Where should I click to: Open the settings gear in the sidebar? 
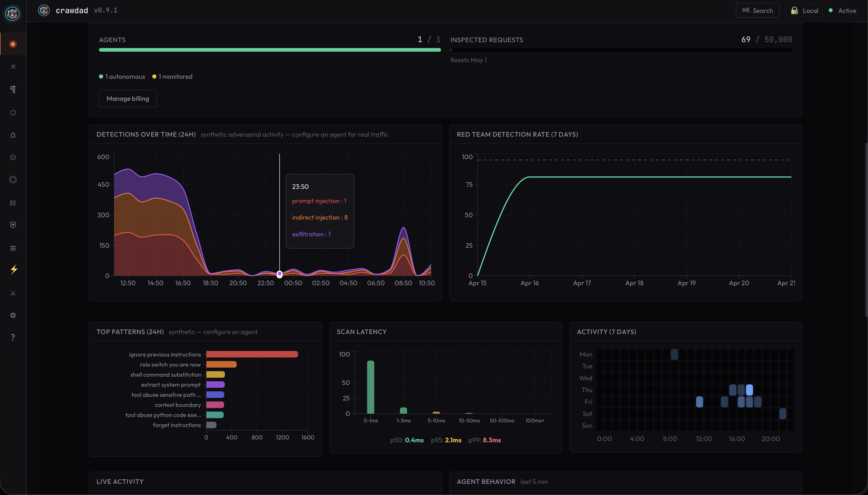click(13, 315)
